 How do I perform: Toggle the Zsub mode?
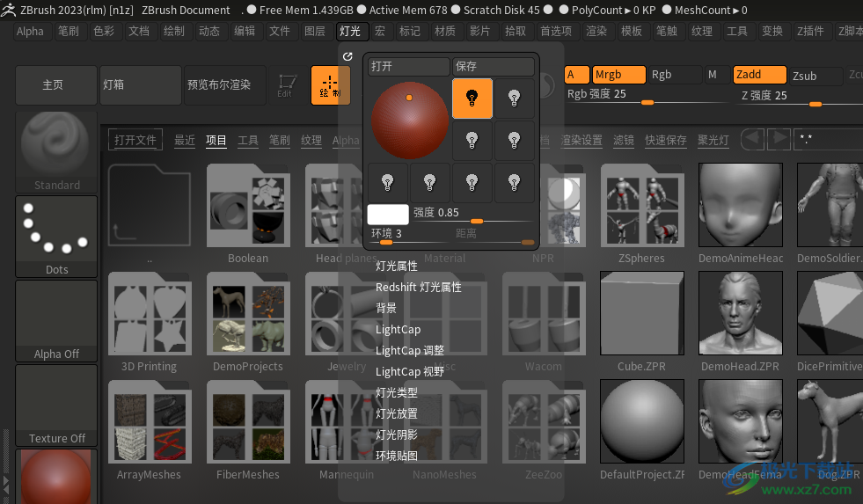tap(815, 76)
